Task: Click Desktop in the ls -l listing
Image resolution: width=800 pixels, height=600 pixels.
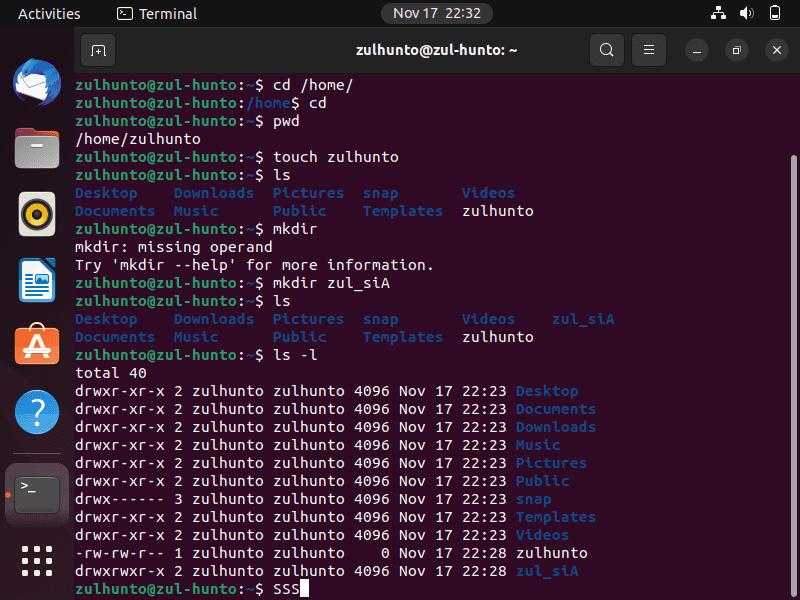Action: [547, 391]
